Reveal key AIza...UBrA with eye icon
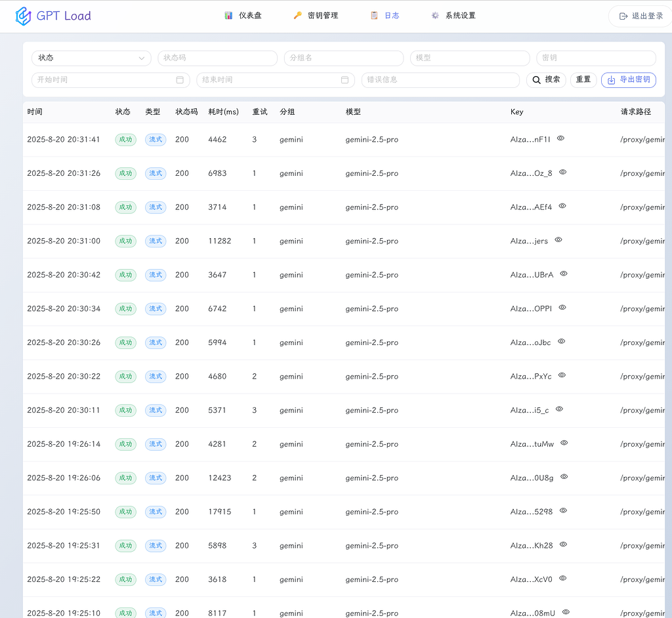This screenshot has width=672, height=618. click(564, 274)
